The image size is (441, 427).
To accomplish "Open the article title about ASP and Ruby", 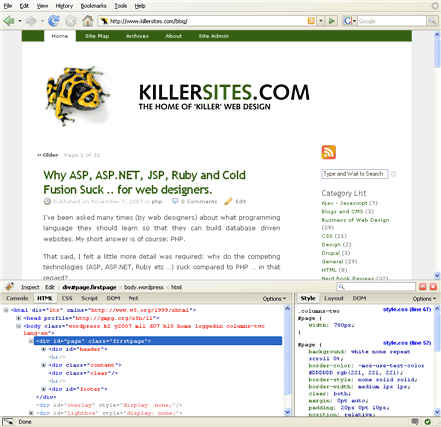I will [x=144, y=182].
